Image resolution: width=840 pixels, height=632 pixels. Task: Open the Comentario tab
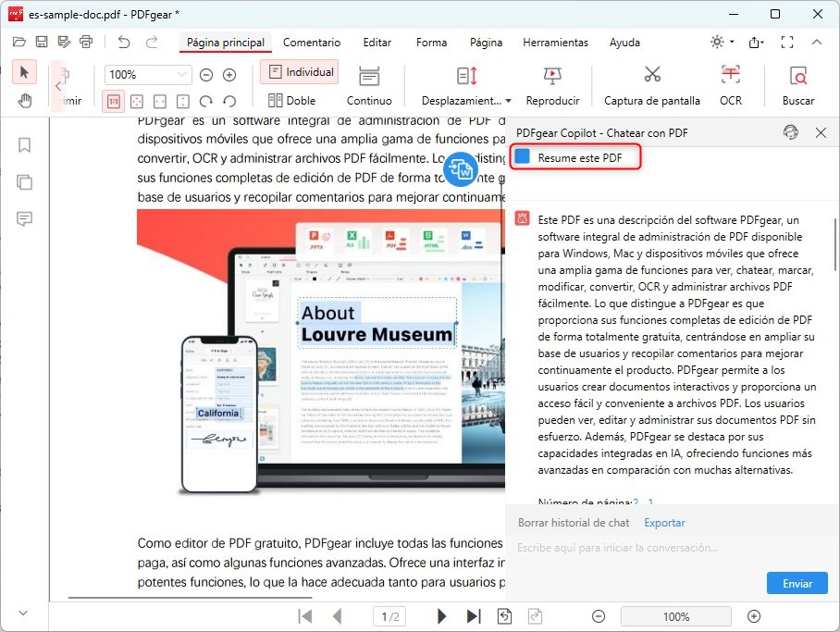click(312, 43)
